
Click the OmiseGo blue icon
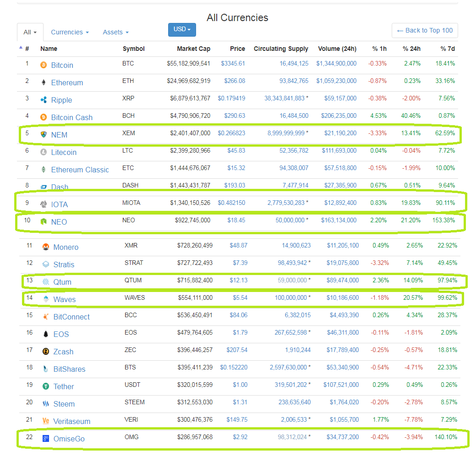46,439
